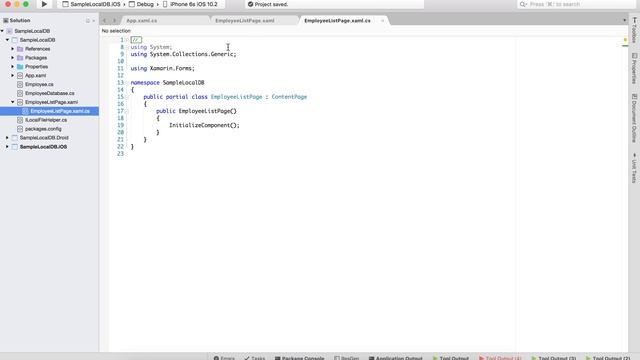The height and width of the screenshot is (360, 640).
Task: Navigate forward with the right arrow button
Action: pos(114,20)
